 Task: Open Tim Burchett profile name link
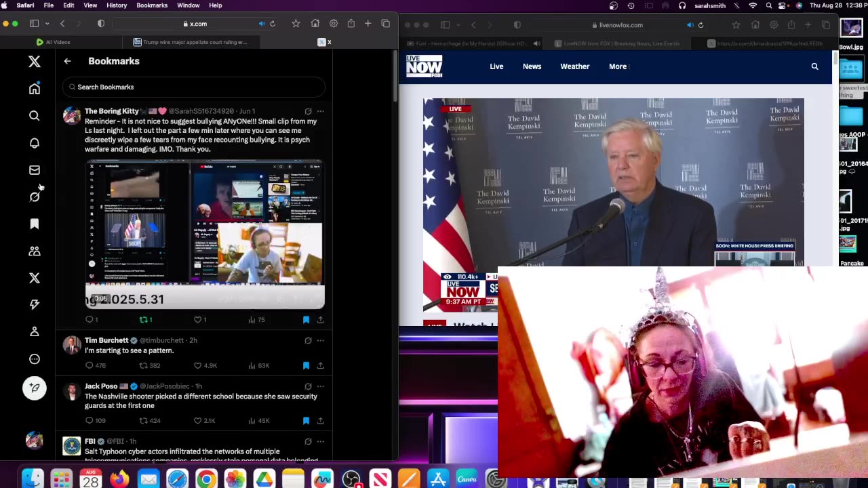(106, 340)
